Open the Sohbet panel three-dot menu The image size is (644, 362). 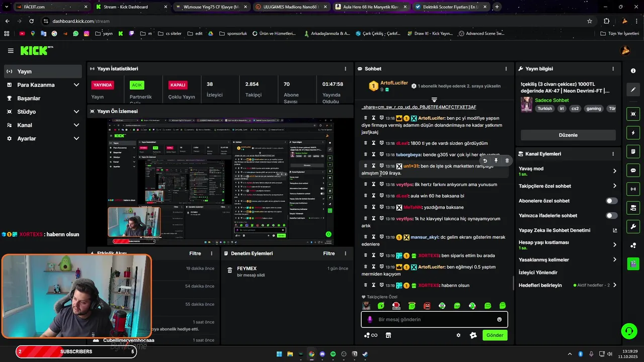pyautogui.click(x=506, y=69)
